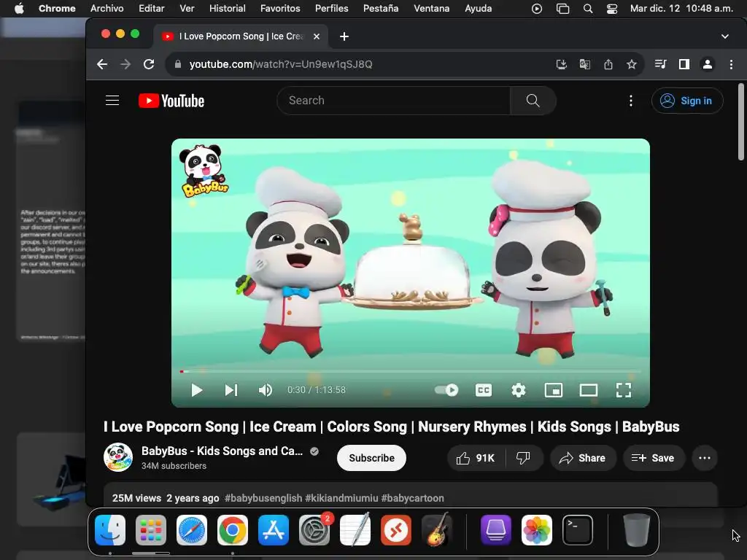Close the I Love Popcorn Song tab
The height and width of the screenshot is (560, 747).
(317, 36)
